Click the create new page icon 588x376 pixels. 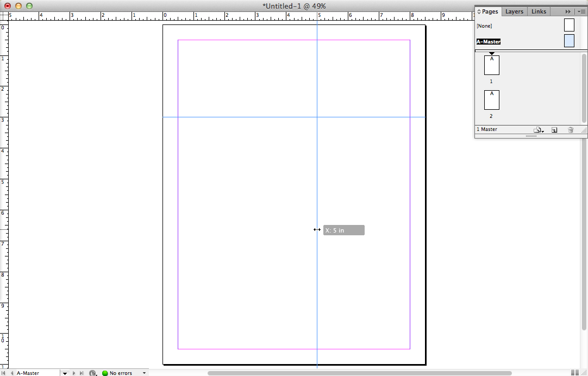[554, 130]
